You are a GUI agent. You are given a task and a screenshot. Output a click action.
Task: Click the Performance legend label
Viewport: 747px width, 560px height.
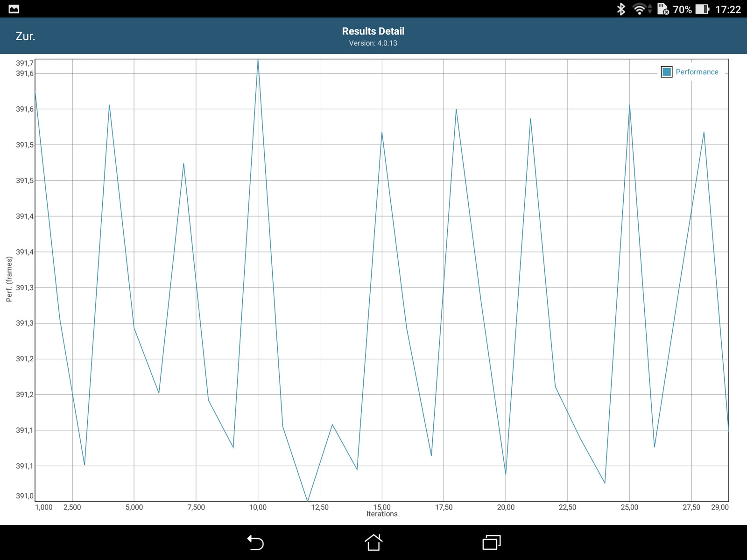[x=697, y=72]
